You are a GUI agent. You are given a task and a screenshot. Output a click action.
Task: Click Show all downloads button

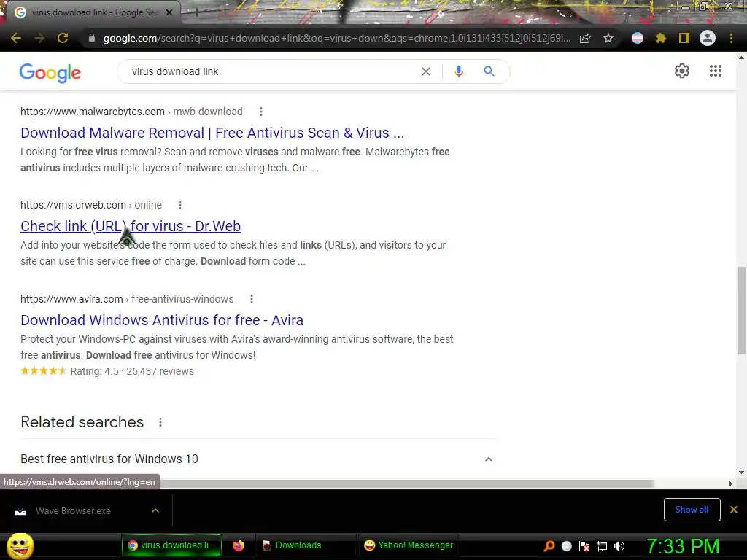pyautogui.click(x=692, y=510)
